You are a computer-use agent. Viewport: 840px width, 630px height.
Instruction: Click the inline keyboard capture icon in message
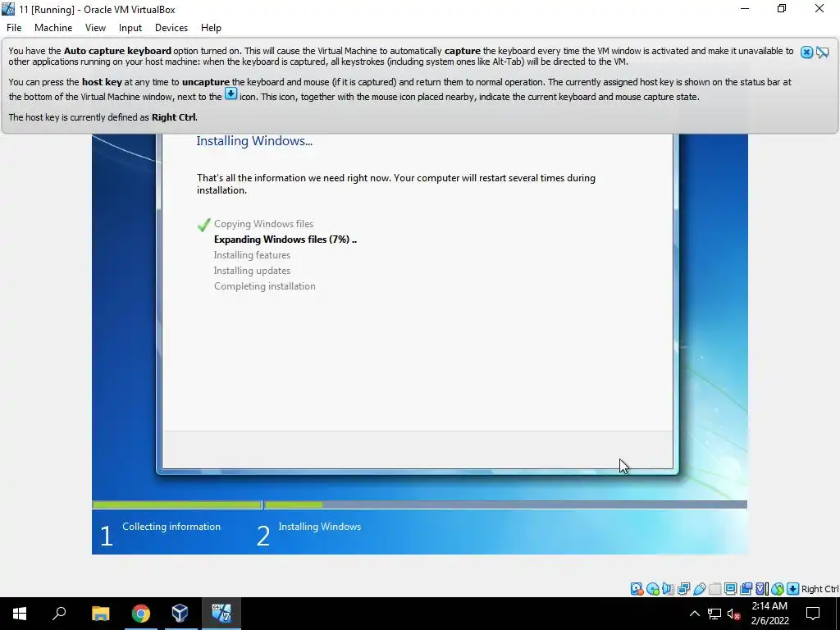[231, 94]
